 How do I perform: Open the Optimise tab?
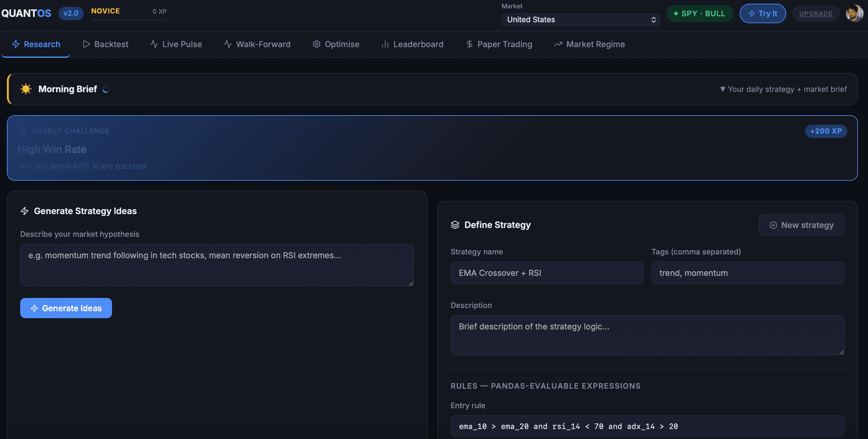tap(335, 44)
